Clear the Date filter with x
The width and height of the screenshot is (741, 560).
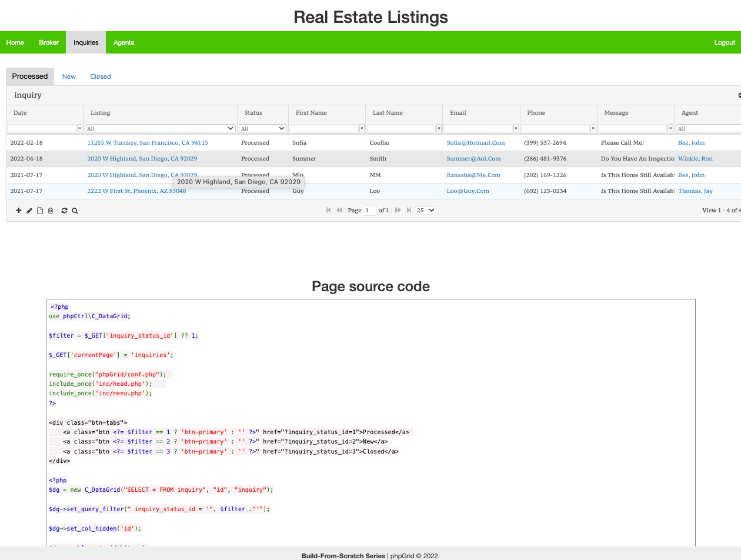(x=80, y=128)
